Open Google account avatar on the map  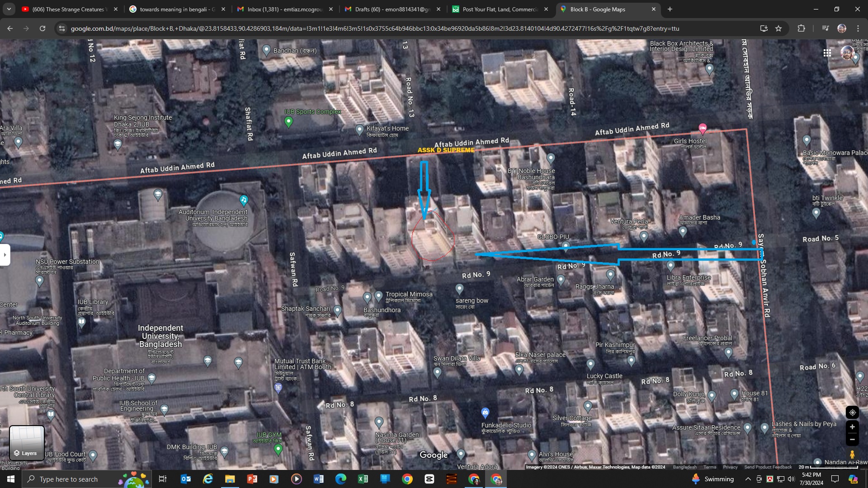pos(847,53)
